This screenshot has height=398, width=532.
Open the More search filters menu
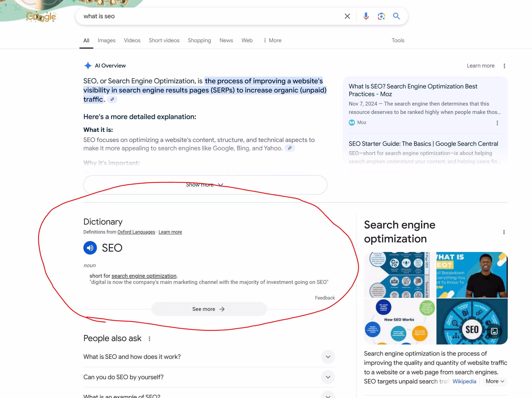coord(272,40)
